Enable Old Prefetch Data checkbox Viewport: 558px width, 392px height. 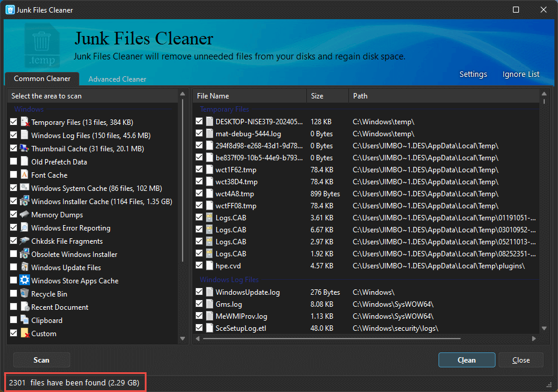tap(14, 161)
